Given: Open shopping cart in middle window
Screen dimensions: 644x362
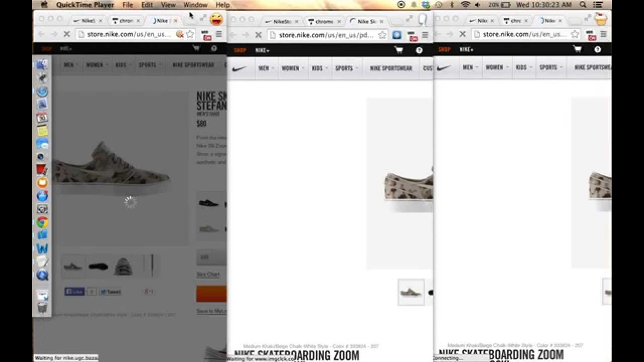Looking at the screenshot, I should pos(399,50).
